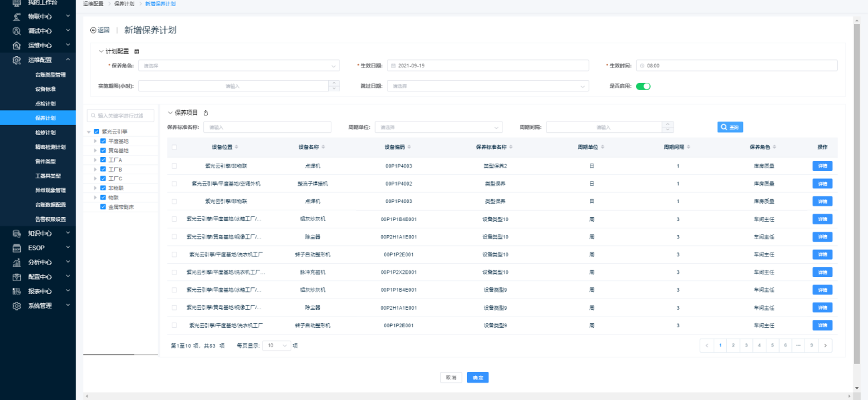The image size is (868, 400).
Task: Expand the 工厂A tree node
Action: pos(95,160)
